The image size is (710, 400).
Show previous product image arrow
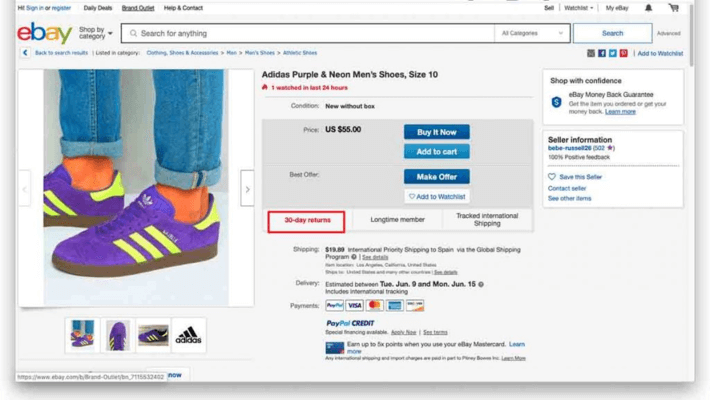pos(25,187)
